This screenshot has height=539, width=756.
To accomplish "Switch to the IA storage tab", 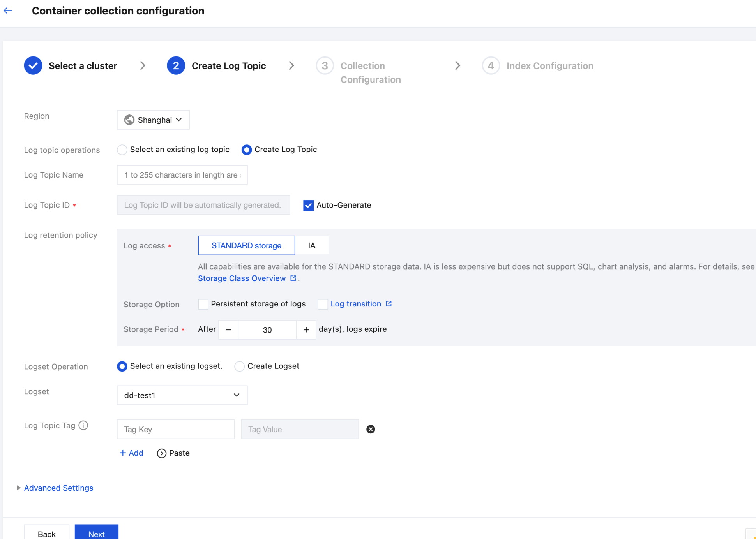I will coord(312,246).
